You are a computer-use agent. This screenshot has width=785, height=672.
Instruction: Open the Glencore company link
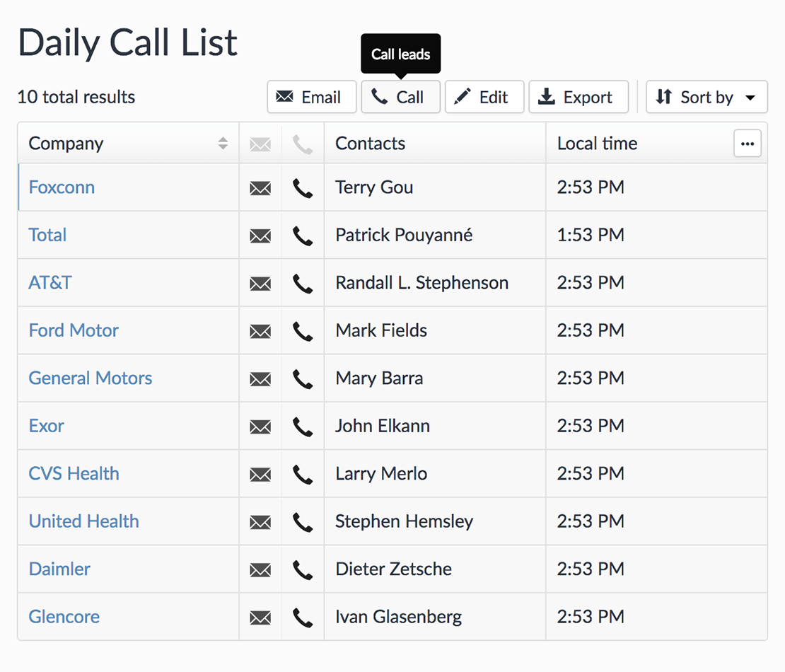click(64, 617)
